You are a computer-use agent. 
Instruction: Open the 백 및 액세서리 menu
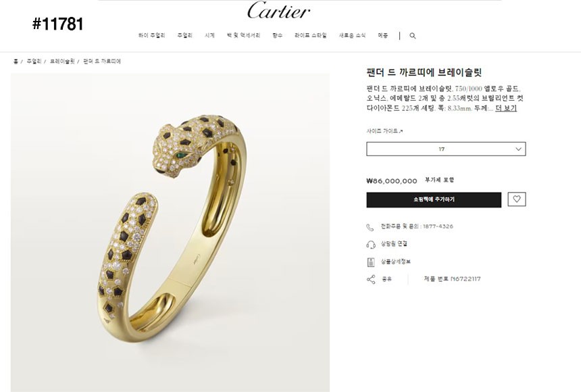coord(243,36)
